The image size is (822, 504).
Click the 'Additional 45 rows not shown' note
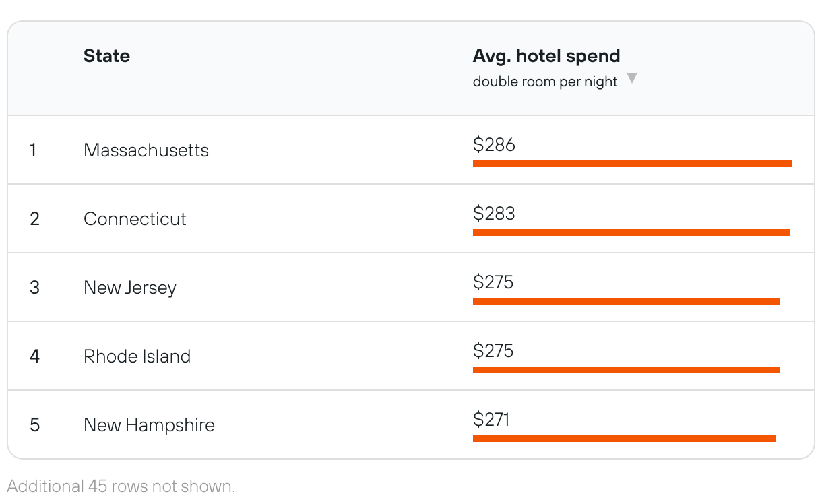121,486
